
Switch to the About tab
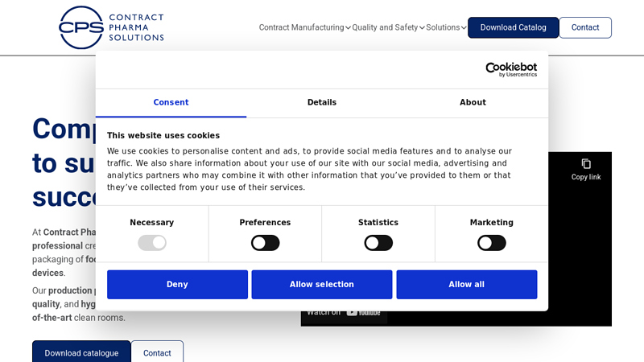pos(473,103)
